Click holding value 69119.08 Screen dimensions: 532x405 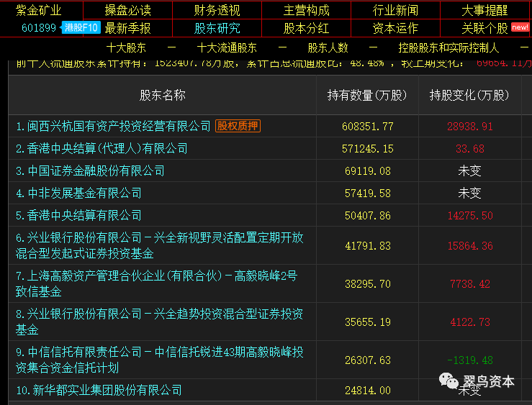pyautogui.click(x=367, y=171)
